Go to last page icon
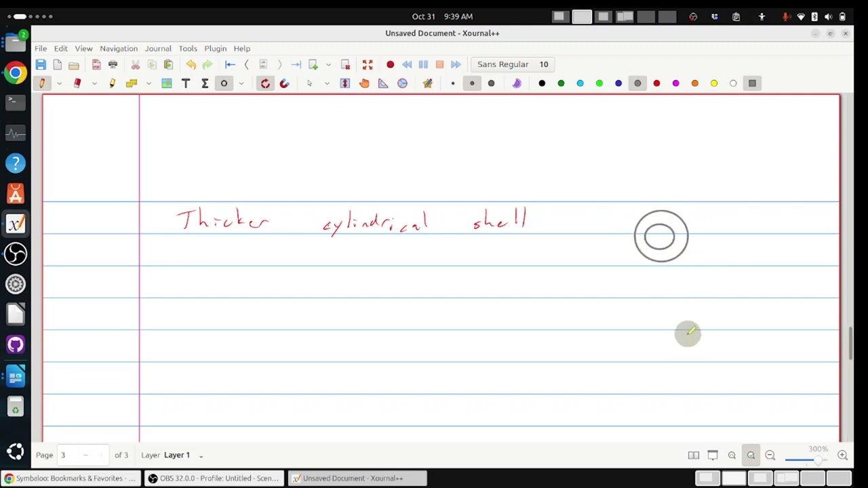Image resolution: width=868 pixels, height=488 pixels. point(296,64)
